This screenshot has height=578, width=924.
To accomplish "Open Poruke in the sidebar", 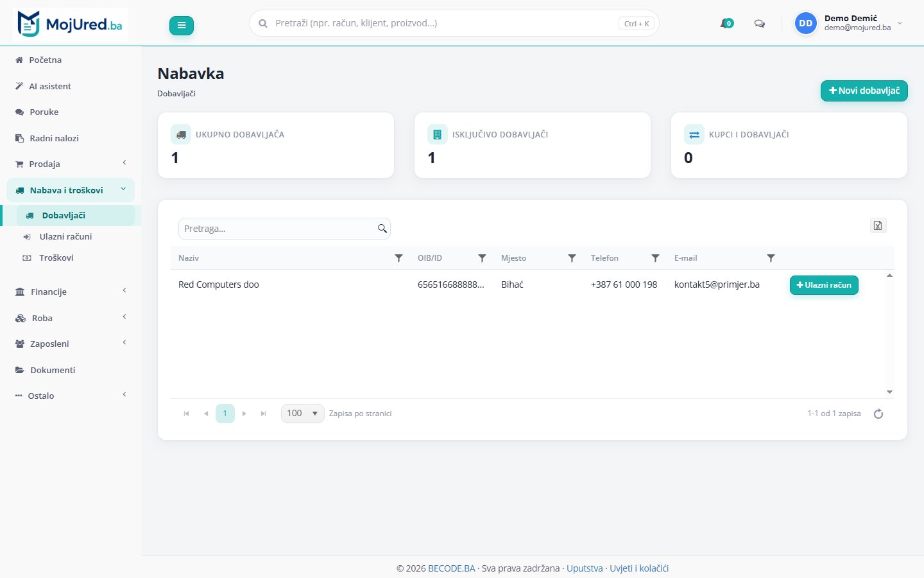I will (71, 112).
